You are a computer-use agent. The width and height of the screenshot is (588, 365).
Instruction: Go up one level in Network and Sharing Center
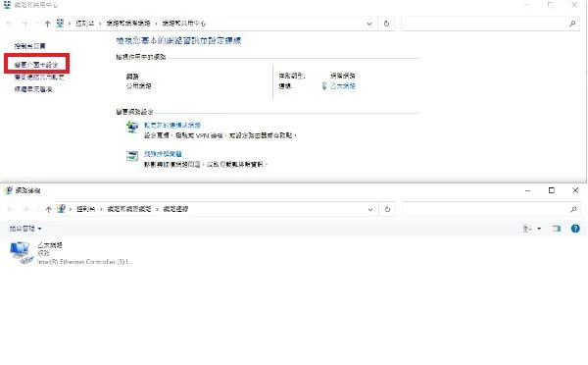pos(47,24)
